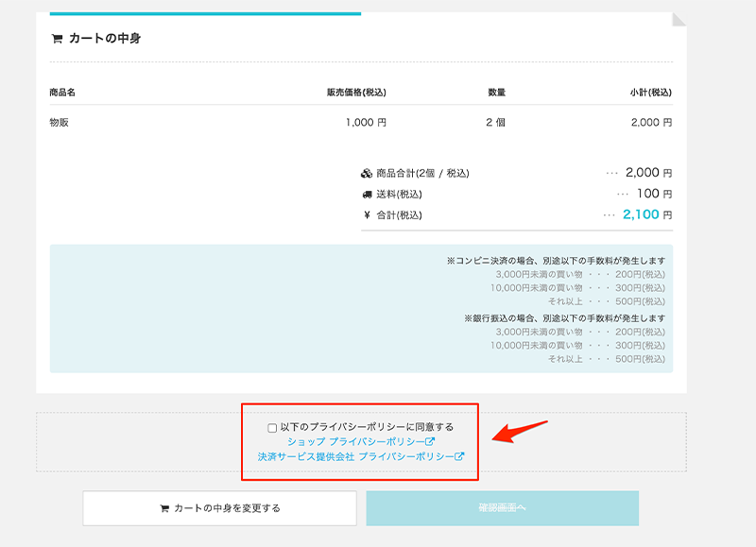Click the 商品名 column header

(x=62, y=93)
